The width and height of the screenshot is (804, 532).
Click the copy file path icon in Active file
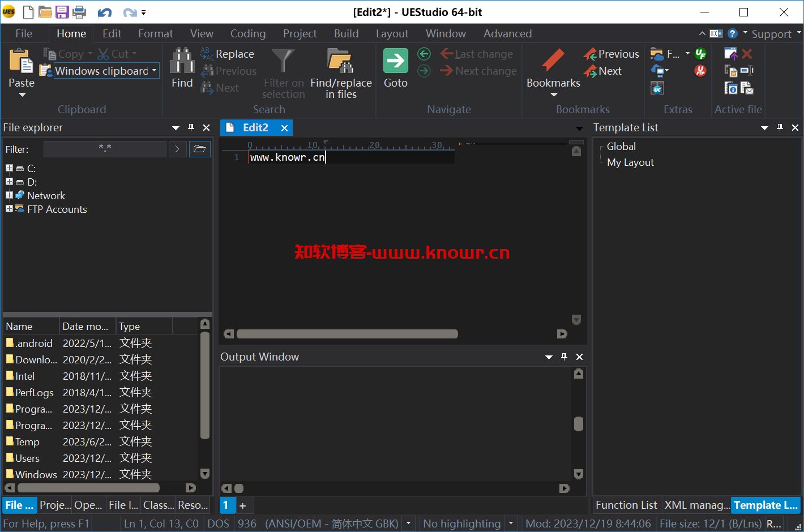[x=730, y=71]
